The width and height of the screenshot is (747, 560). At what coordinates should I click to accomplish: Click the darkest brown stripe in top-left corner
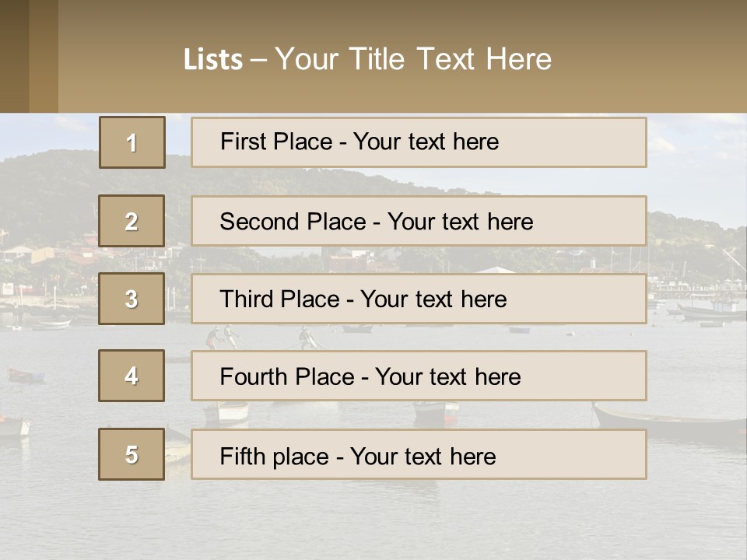[x=14, y=56]
